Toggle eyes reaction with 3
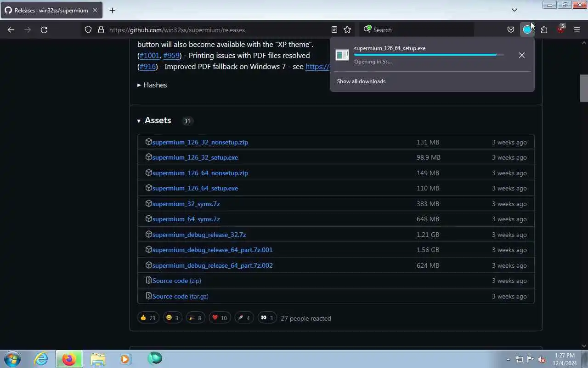Image resolution: width=588 pixels, height=368 pixels. tap(267, 318)
